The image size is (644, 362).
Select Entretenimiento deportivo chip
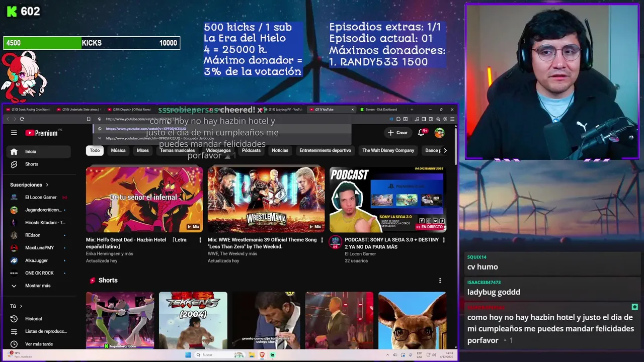[x=325, y=150]
